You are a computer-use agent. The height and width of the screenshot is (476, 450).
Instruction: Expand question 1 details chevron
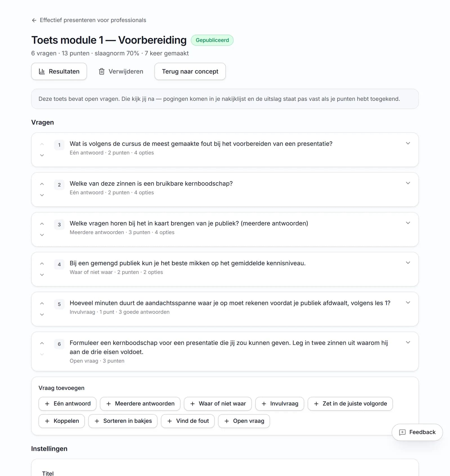click(x=408, y=143)
